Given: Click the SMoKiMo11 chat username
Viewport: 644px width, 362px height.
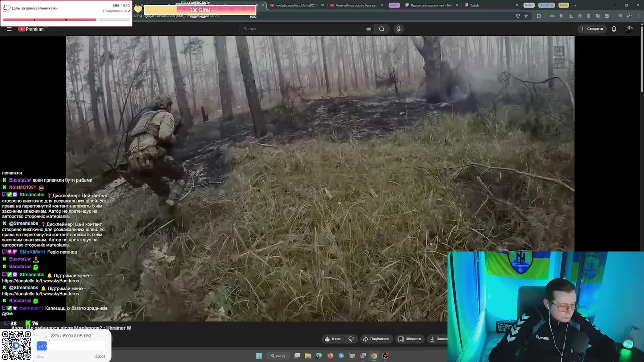Looking at the screenshot, I should [x=32, y=252].
